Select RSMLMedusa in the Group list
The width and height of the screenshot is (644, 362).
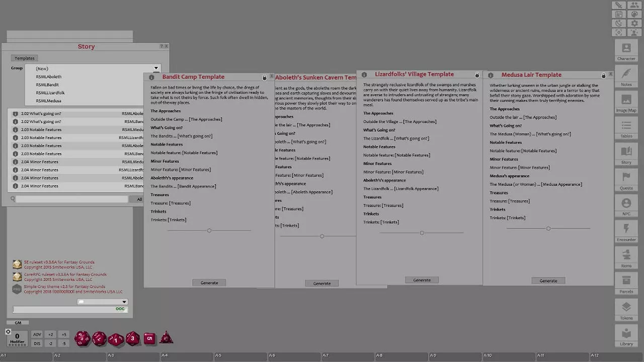coord(48,101)
